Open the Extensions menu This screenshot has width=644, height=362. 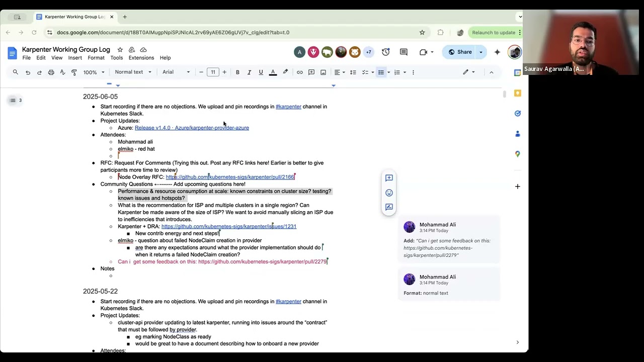pyautogui.click(x=141, y=58)
